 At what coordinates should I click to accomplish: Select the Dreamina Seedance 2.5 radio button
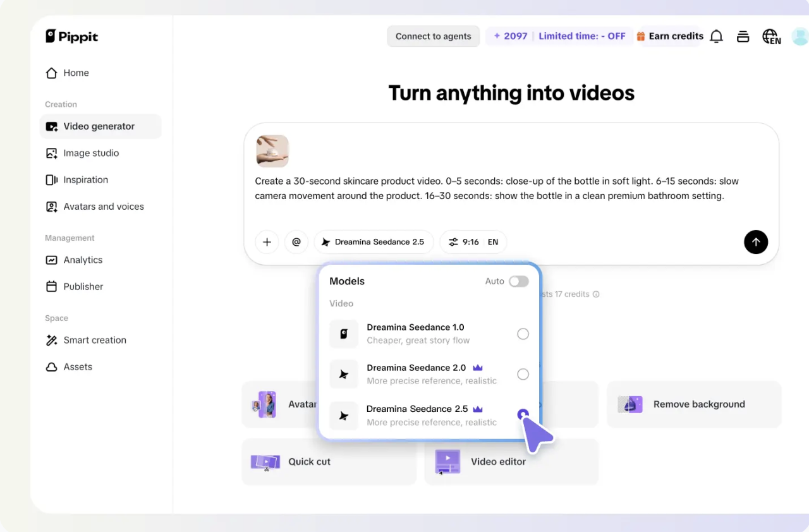tap(523, 414)
